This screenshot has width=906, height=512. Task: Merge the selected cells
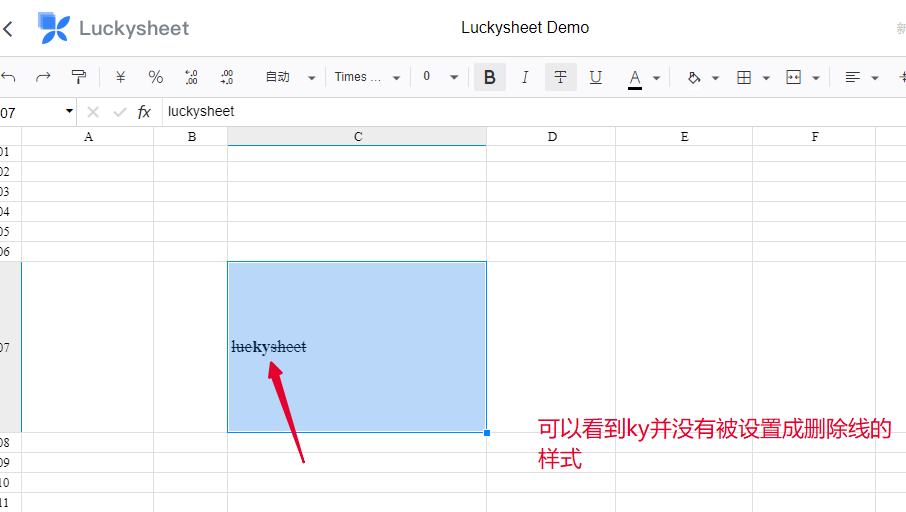click(794, 77)
